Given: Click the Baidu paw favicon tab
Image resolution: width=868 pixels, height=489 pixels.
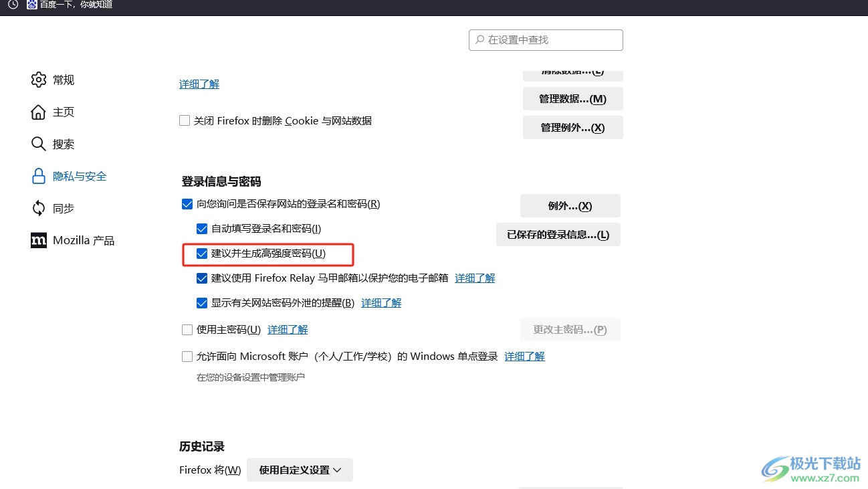Looking at the screenshot, I should pyautogui.click(x=31, y=5).
